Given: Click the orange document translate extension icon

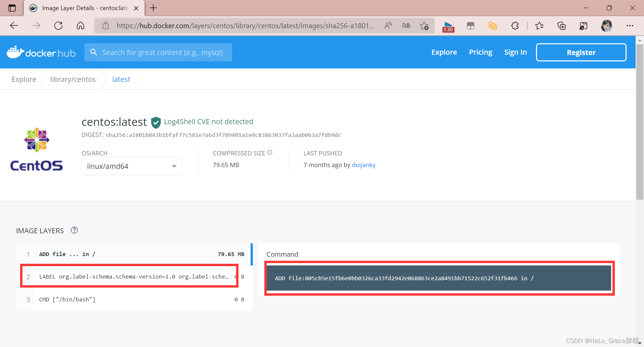Looking at the screenshot, I should point(493,26).
